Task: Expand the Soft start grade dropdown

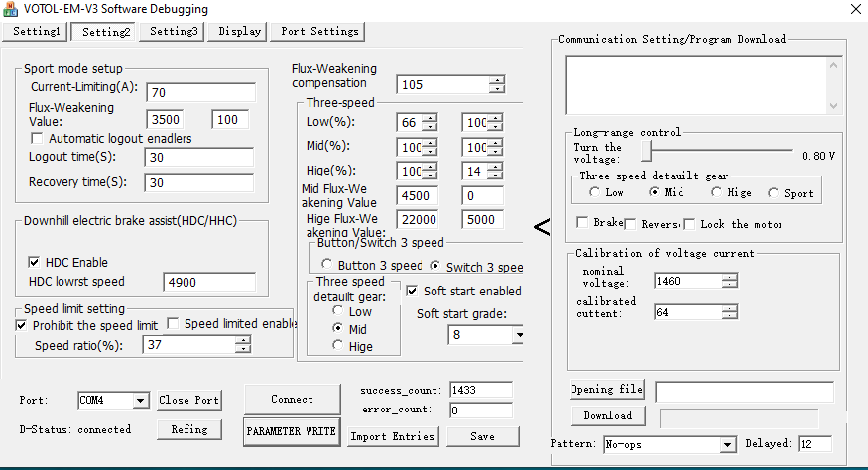Action: pos(518,335)
